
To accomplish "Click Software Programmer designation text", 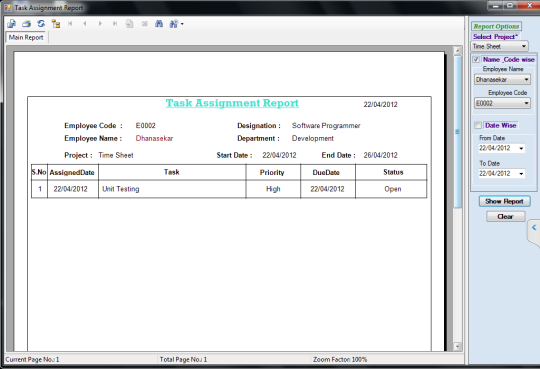I will (326, 126).
